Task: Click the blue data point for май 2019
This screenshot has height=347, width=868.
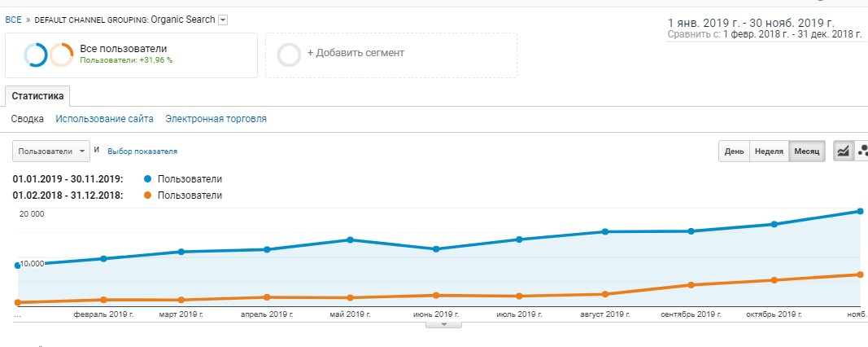Action: click(x=350, y=240)
